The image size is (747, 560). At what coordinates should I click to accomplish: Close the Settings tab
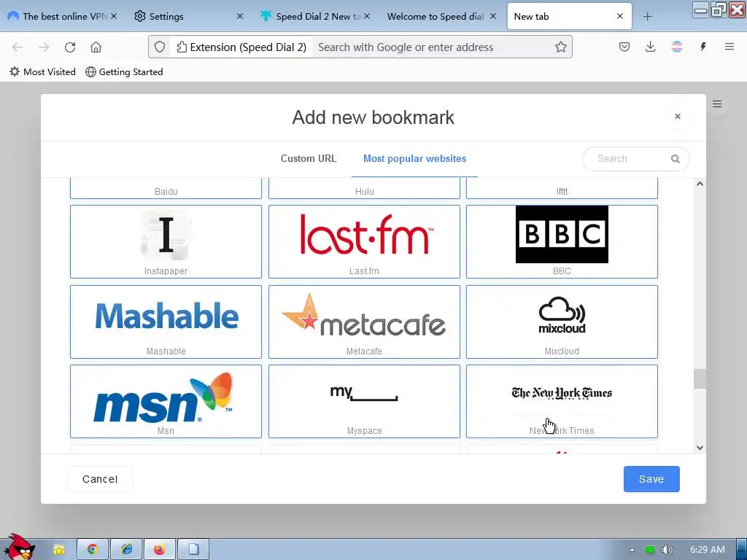tap(240, 16)
